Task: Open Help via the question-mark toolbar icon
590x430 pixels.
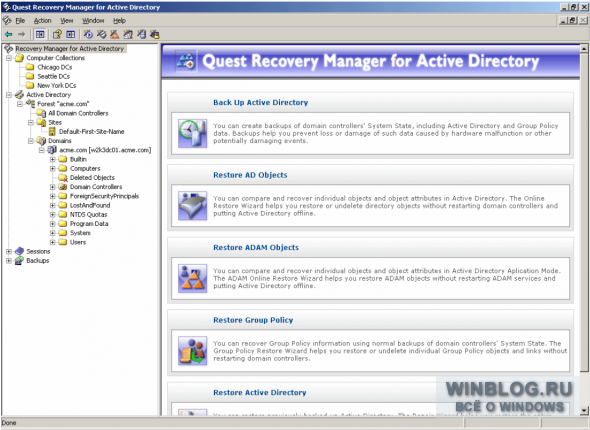Action: click(x=57, y=35)
